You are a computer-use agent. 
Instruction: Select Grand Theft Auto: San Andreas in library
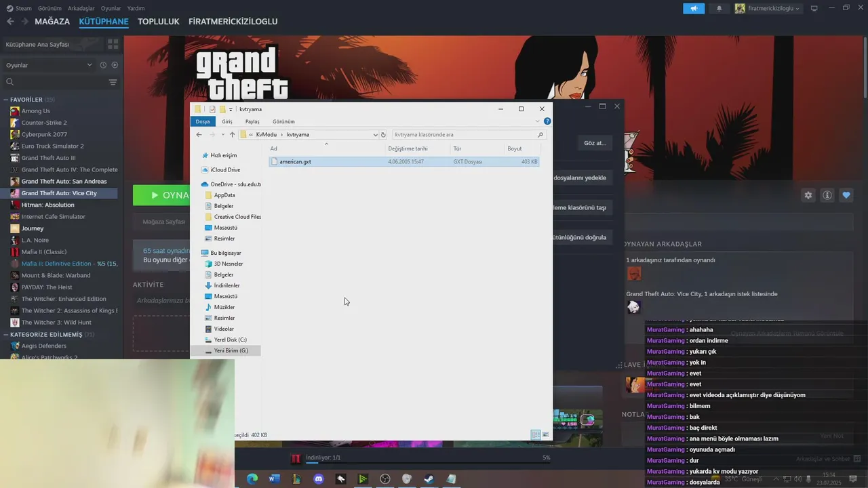click(x=64, y=181)
